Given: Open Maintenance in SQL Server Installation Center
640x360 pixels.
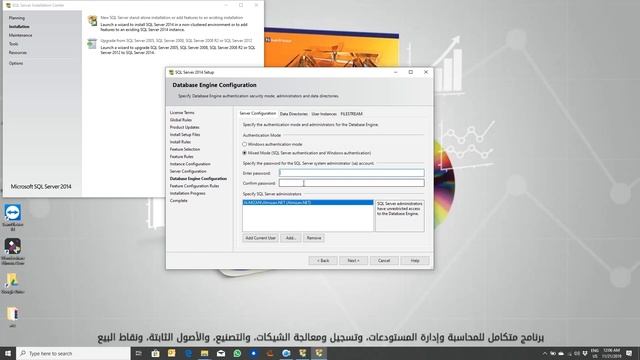Looking at the screenshot, I should coord(20,35).
